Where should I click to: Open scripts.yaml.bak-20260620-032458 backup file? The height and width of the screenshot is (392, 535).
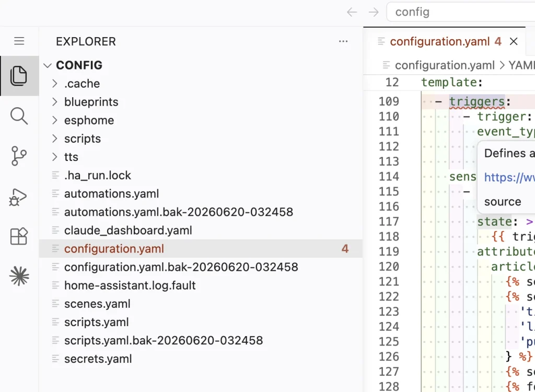[201, 340]
